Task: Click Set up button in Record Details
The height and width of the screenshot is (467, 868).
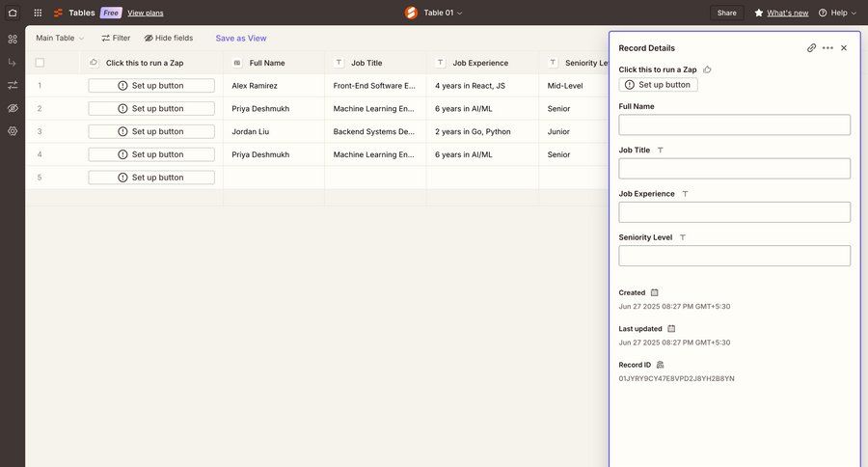Action: coord(658,85)
